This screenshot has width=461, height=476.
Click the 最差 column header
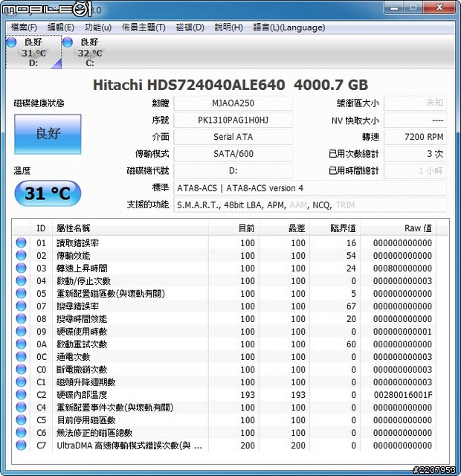point(284,228)
